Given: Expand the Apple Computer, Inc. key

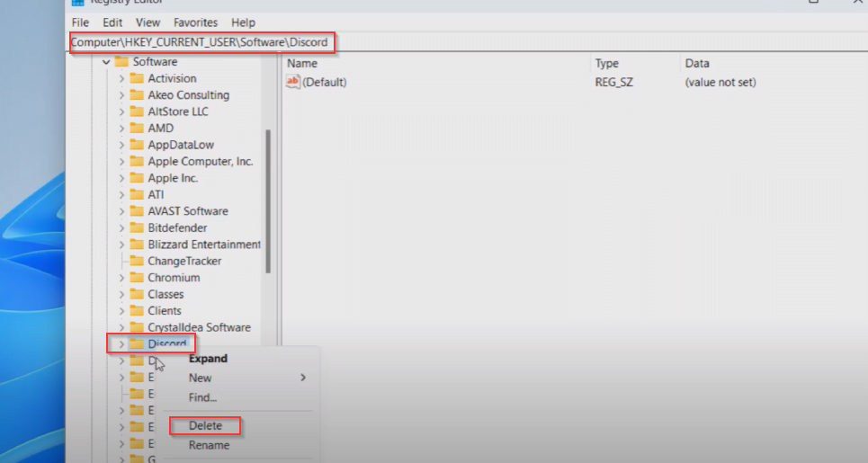Looking at the screenshot, I should [x=121, y=162].
